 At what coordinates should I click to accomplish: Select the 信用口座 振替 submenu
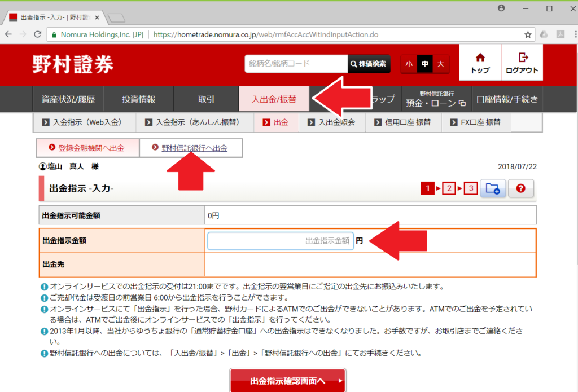click(x=403, y=122)
